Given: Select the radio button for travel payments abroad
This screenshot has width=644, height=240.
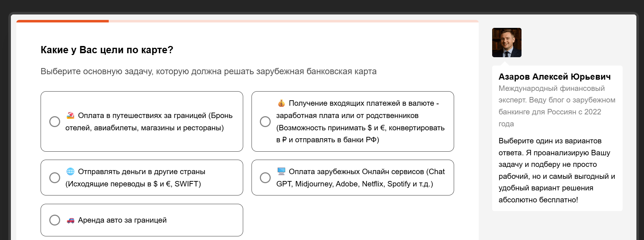Looking at the screenshot, I should (x=55, y=122).
